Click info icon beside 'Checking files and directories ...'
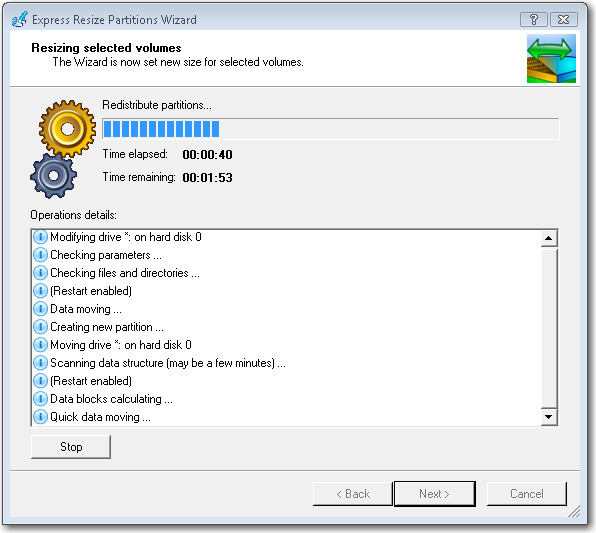 (40, 273)
